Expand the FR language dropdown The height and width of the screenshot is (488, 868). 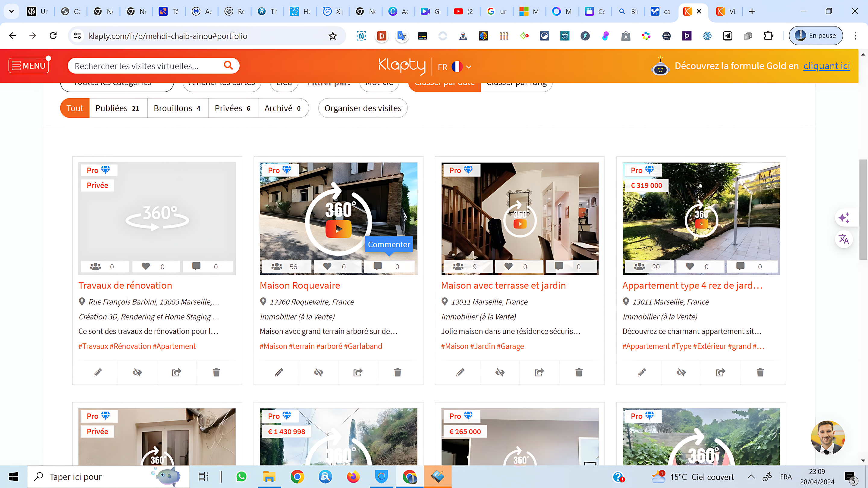coord(454,67)
